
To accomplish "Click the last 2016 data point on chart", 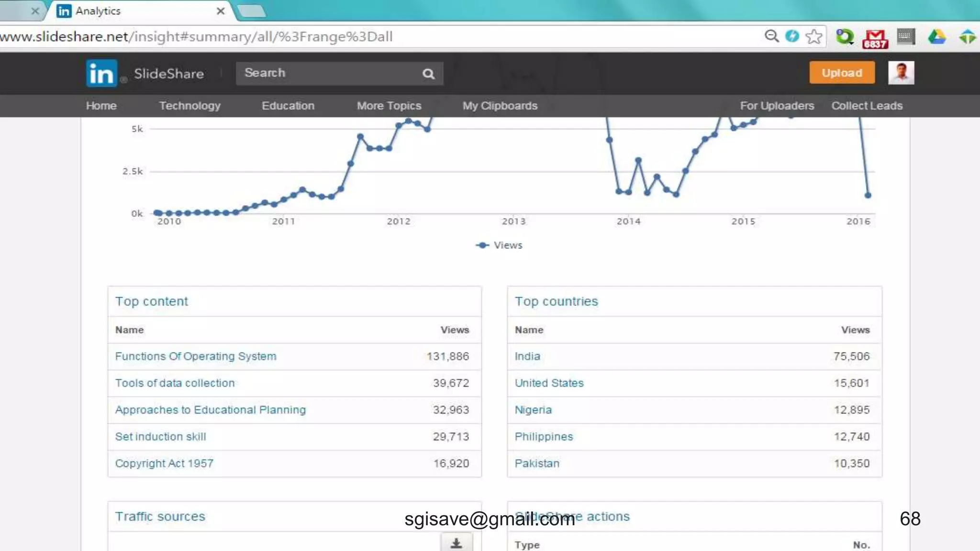I will (x=868, y=195).
